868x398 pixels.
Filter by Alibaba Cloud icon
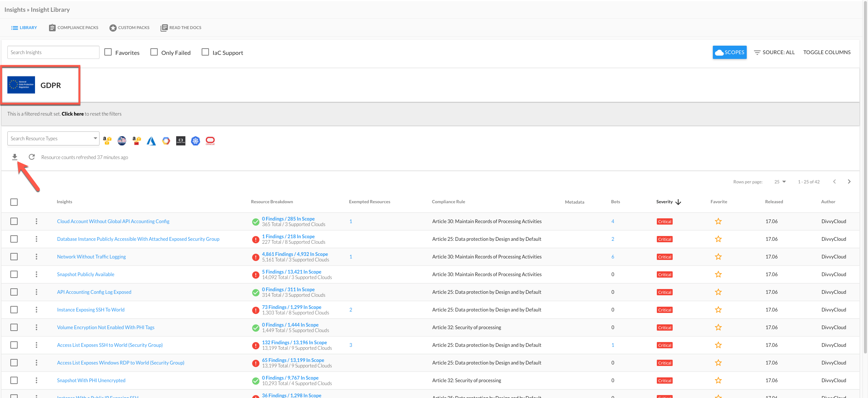pos(181,141)
